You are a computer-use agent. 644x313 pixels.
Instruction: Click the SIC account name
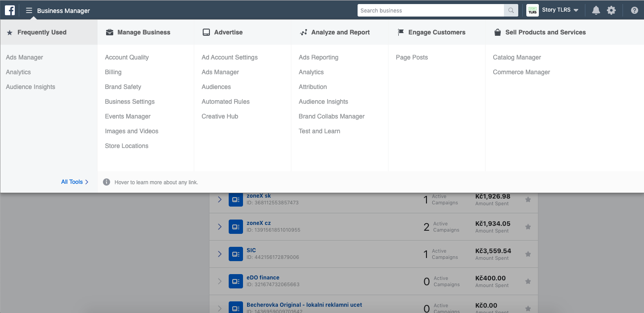[251, 250]
